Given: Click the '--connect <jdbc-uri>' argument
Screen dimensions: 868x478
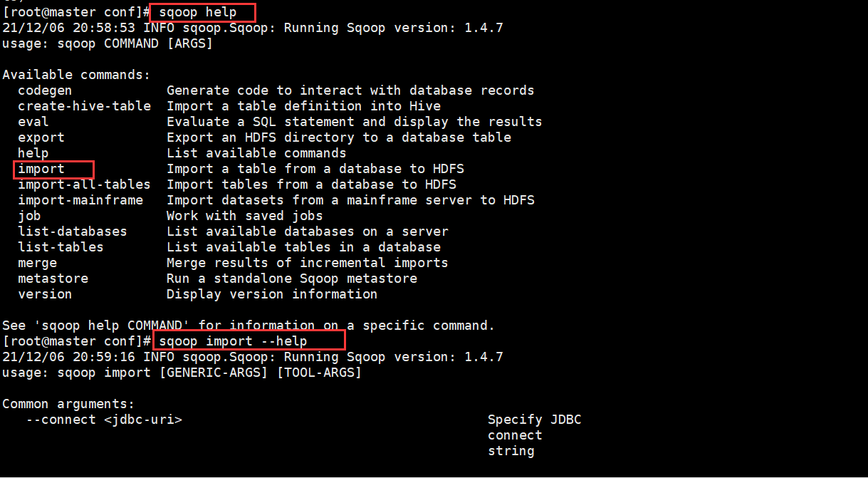Looking at the screenshot, I should point(104,420).
